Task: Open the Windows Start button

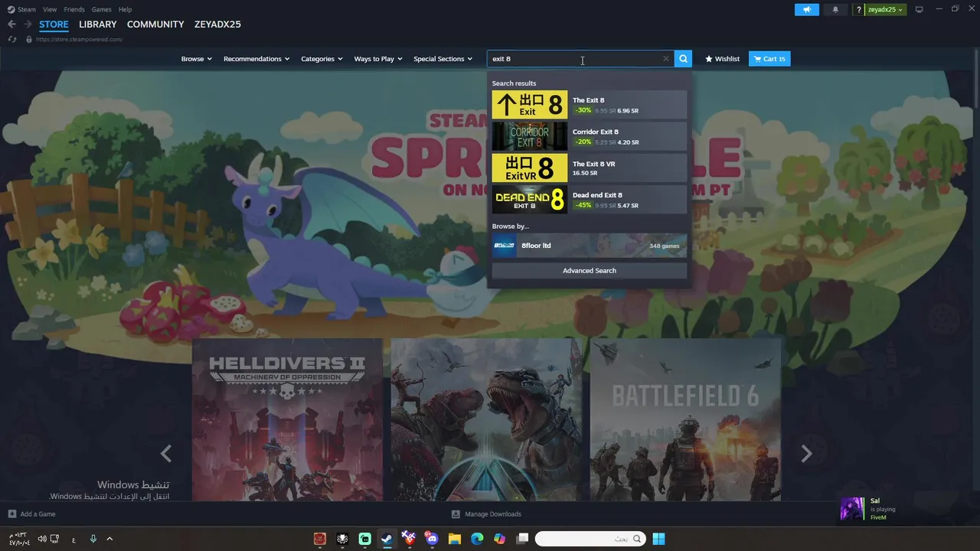Action: 658,539
